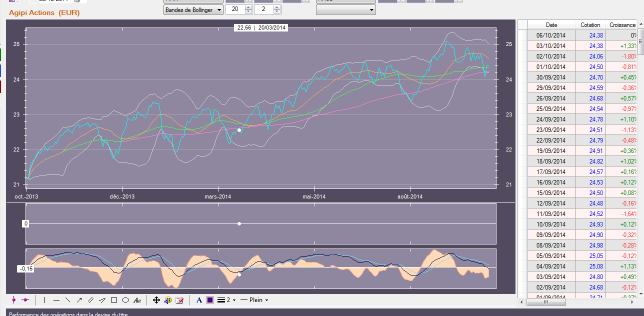The height and width of the screenshot is (316, 644).
Task: Choose the arrow drawing tool
Action: pyautogui.click(x=79, y=300)
